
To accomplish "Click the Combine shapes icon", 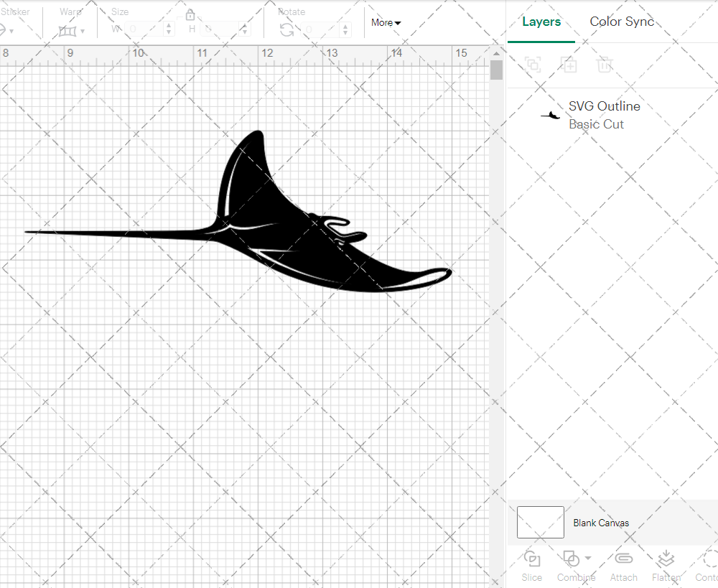I will (x=571, y=559).
